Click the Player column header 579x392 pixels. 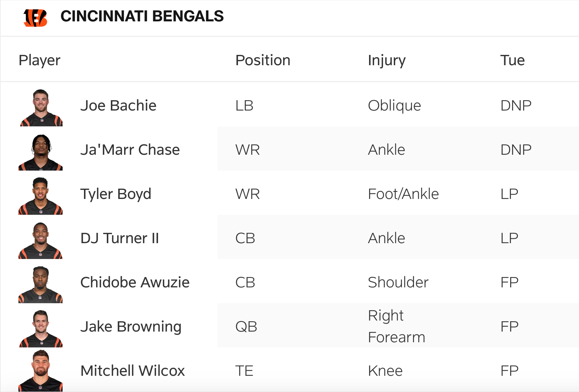(39, 60)
